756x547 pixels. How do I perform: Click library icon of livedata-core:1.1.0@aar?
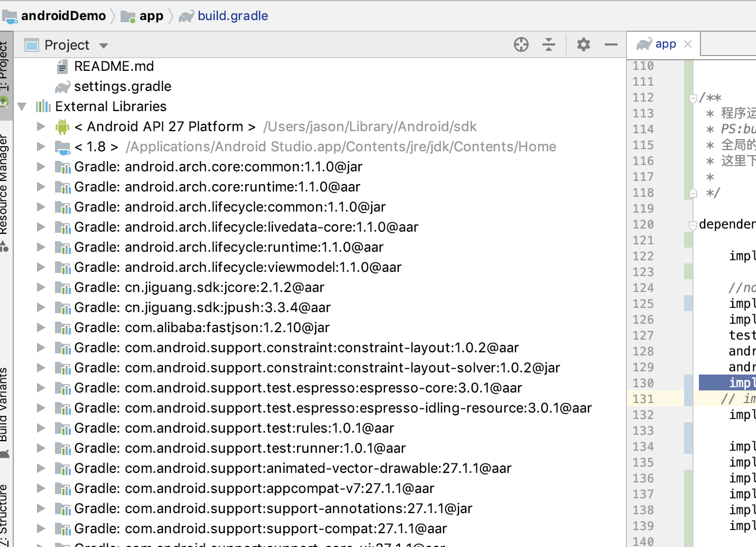[x=63, y=227]
